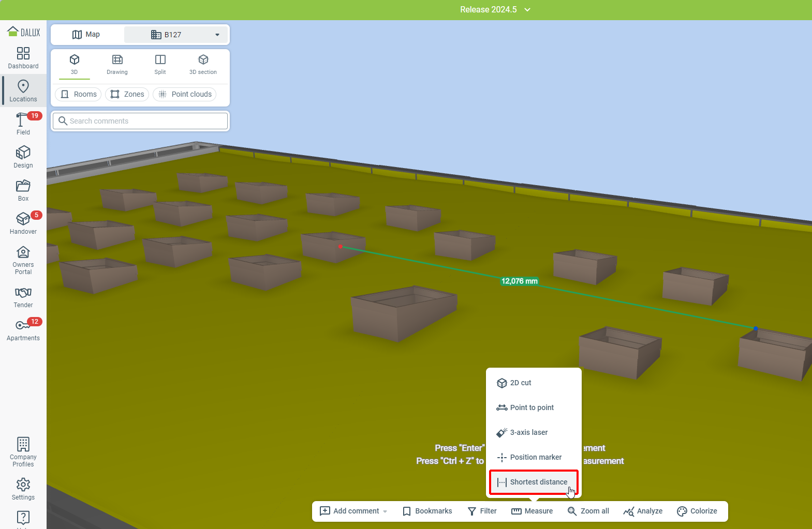This screenshot has width=812, height=529.
Task: Open Bookmarks in the bottom toolbar
Action: (x=427, y=511)
